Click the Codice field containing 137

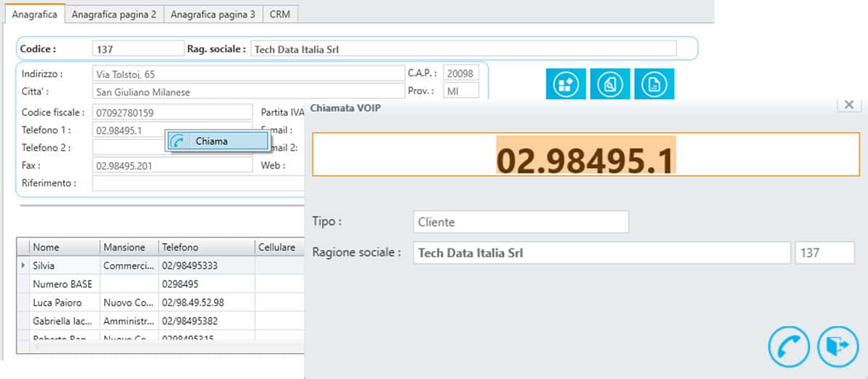pyautogui.click(x=138, y=49)
